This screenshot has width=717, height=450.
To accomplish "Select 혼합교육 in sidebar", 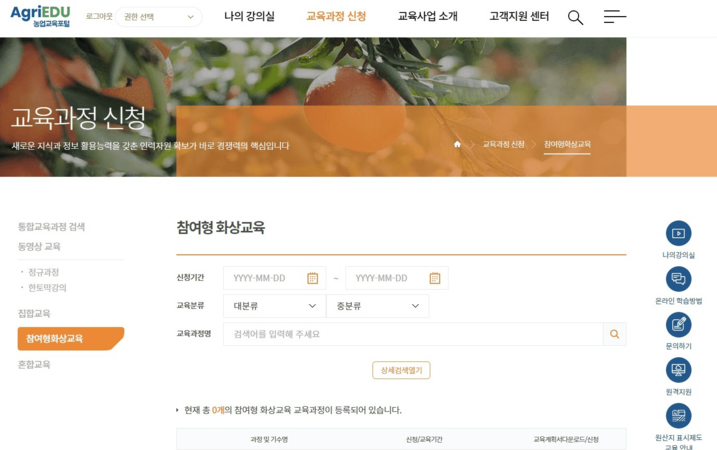I will coord(34,364).
